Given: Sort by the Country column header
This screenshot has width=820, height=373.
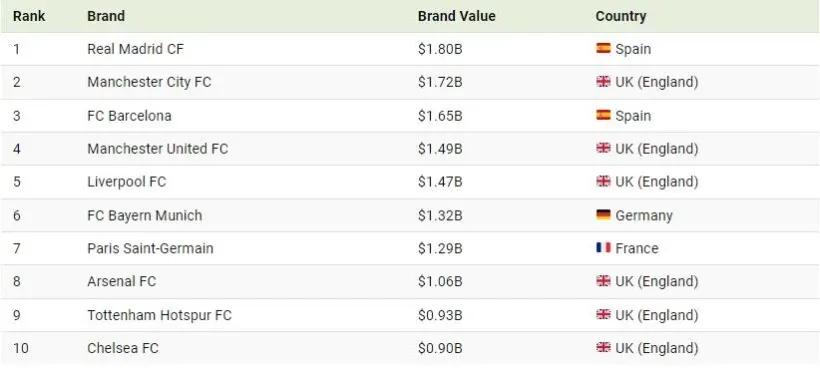Looking at the screenshot, I should click(621, 16).
